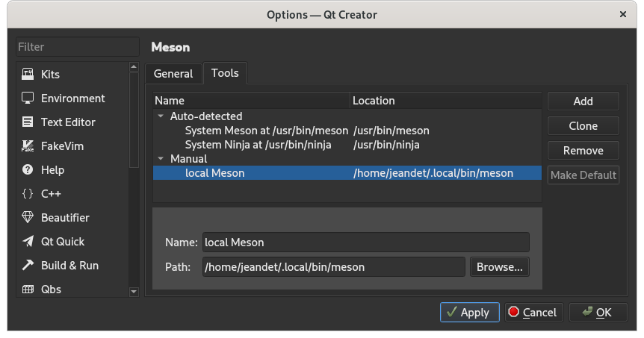Focus the Filter search box

click(x=78, y=47)
